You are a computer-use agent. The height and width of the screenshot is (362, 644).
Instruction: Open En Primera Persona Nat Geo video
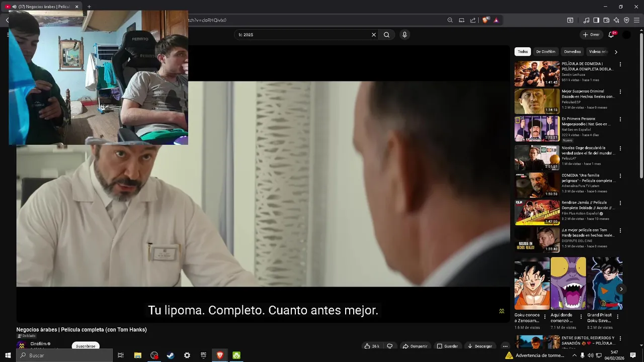click(537, 129)
